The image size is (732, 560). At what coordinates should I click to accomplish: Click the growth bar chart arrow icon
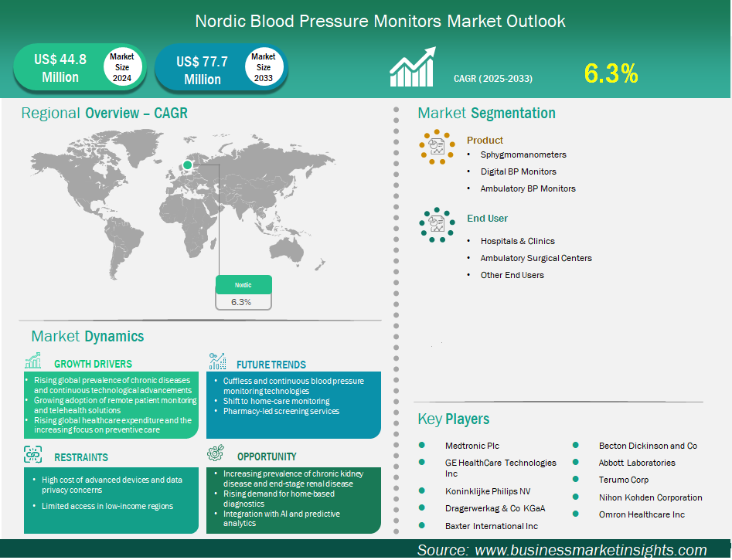(x=413, y=68)
